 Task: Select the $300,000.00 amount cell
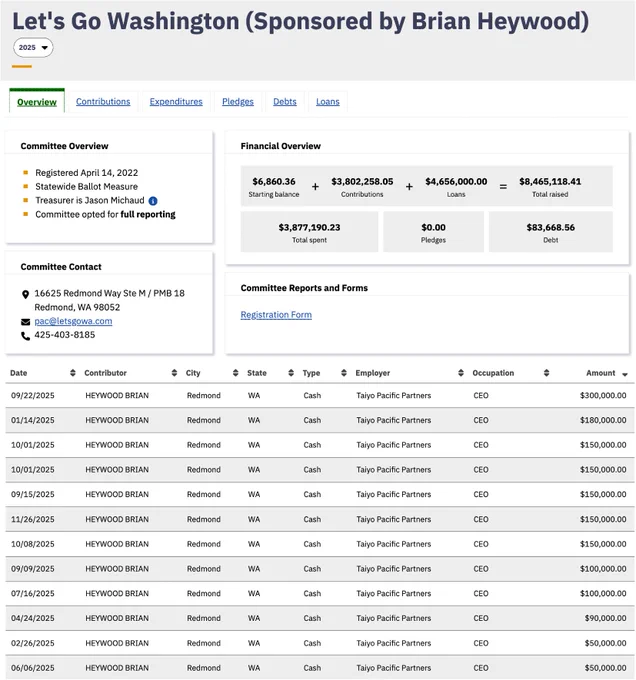click(x=603, y=396)
